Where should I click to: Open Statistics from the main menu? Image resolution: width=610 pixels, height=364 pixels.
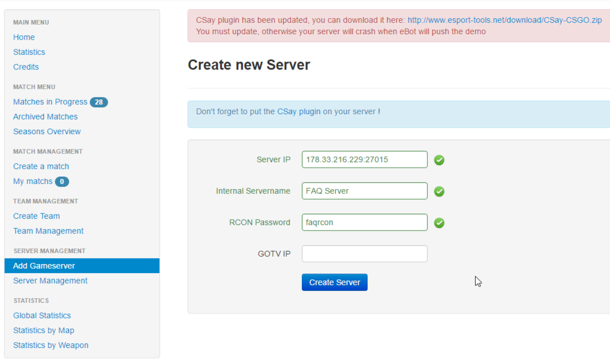point(29,52)
